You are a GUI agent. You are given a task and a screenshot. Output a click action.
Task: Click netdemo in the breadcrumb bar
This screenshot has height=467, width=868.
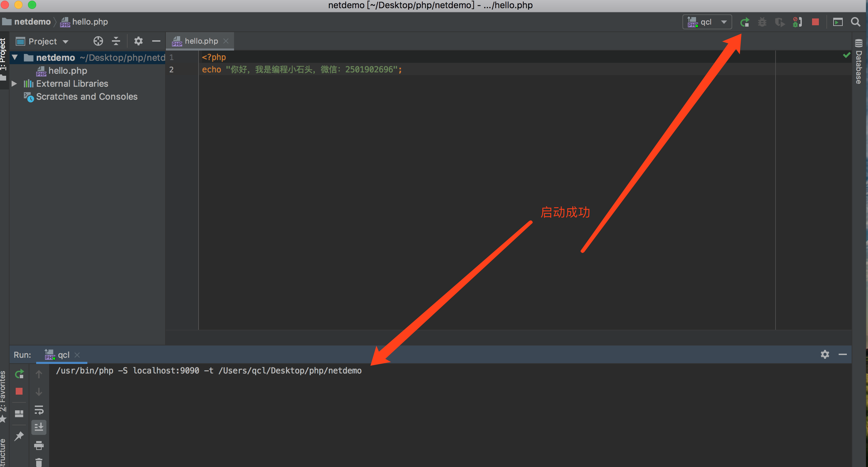point(32,22)
